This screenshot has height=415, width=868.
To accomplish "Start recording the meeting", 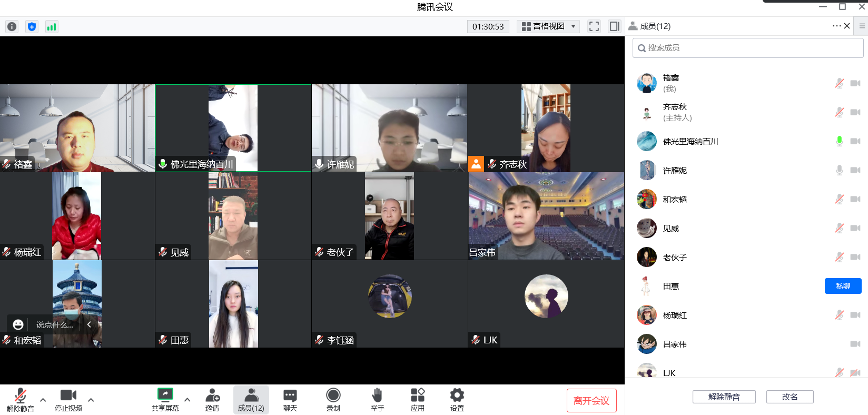I will (x=333, y=400).
